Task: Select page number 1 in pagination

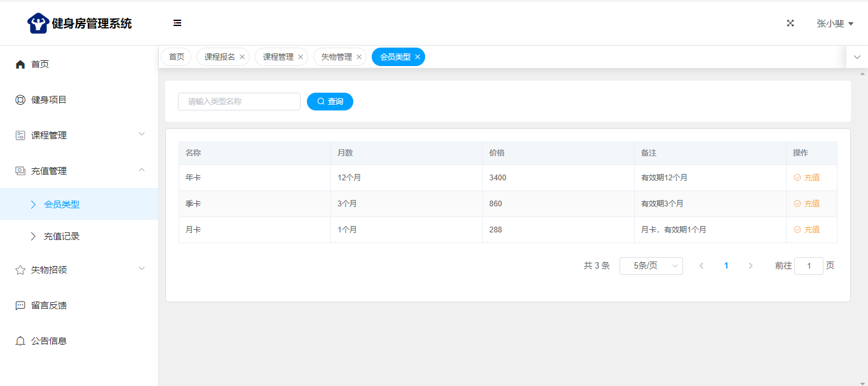Action: pyautogui.click(x=726, y=266)
